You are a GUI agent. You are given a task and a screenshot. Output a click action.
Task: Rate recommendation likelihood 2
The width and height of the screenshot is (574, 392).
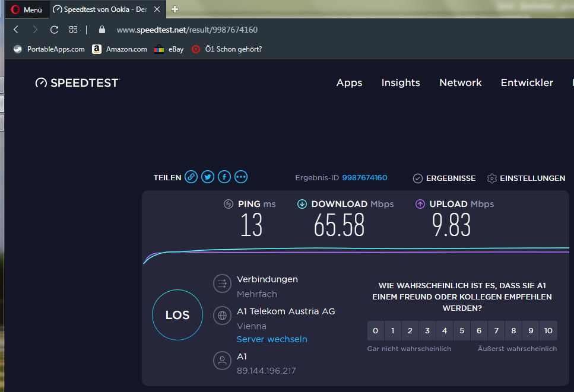410,330
